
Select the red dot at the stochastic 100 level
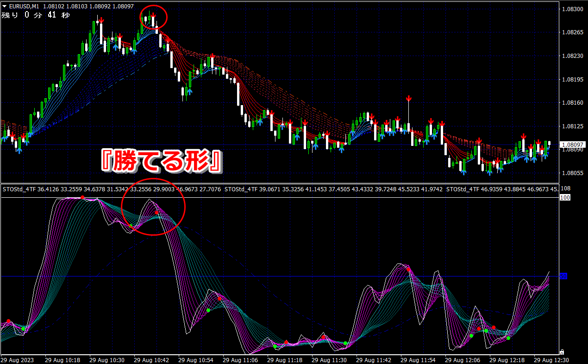point(82,198)
